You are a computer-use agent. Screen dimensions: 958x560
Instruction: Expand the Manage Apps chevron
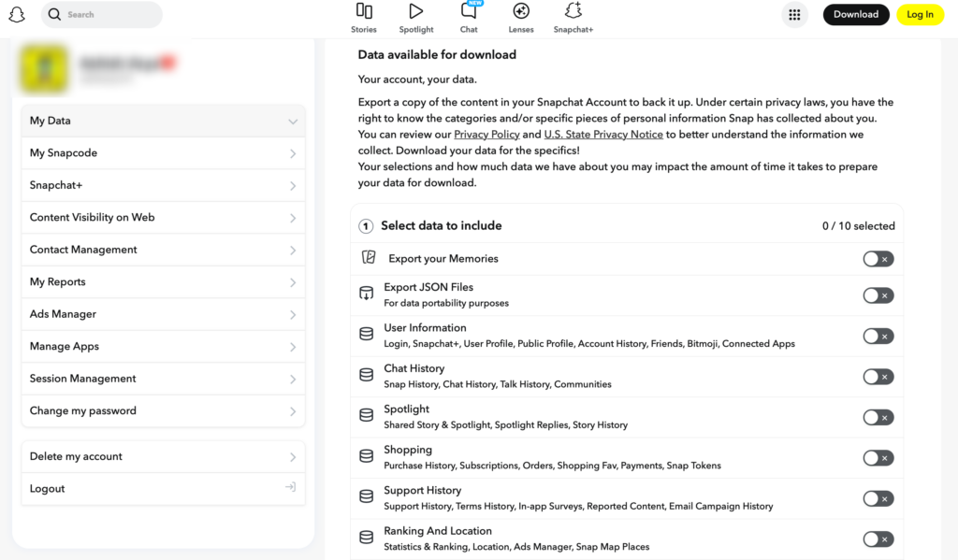click(x=293, y=348)
